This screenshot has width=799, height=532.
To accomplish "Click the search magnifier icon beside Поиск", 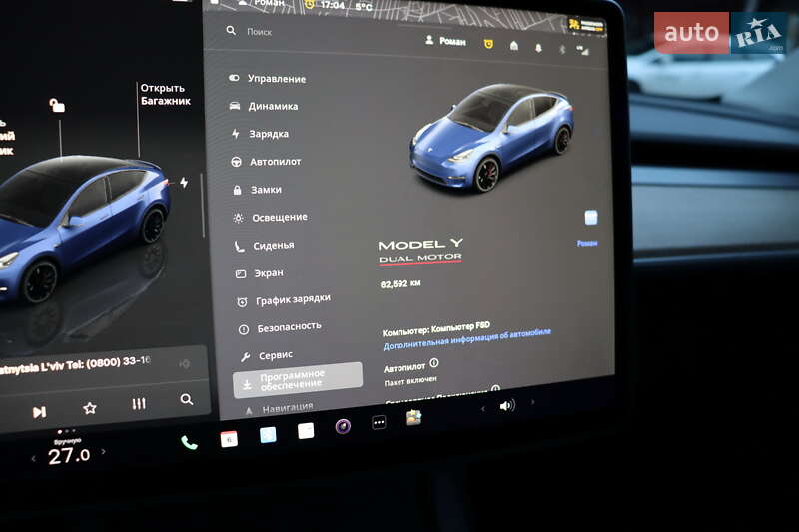I will pyautogui.click(x=231, y=31).
